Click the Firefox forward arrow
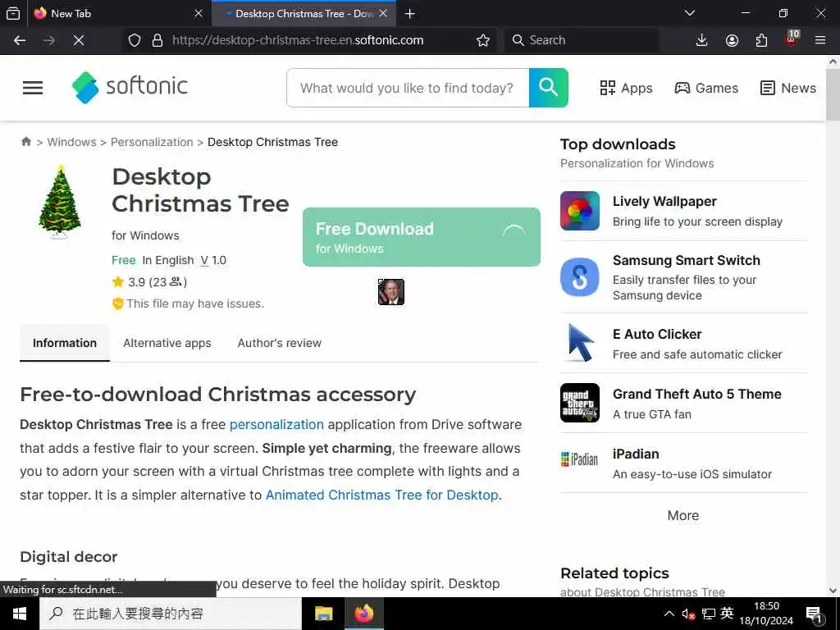Image resolution: width=840 pixels, height=630 pixels. coord(48,40)
